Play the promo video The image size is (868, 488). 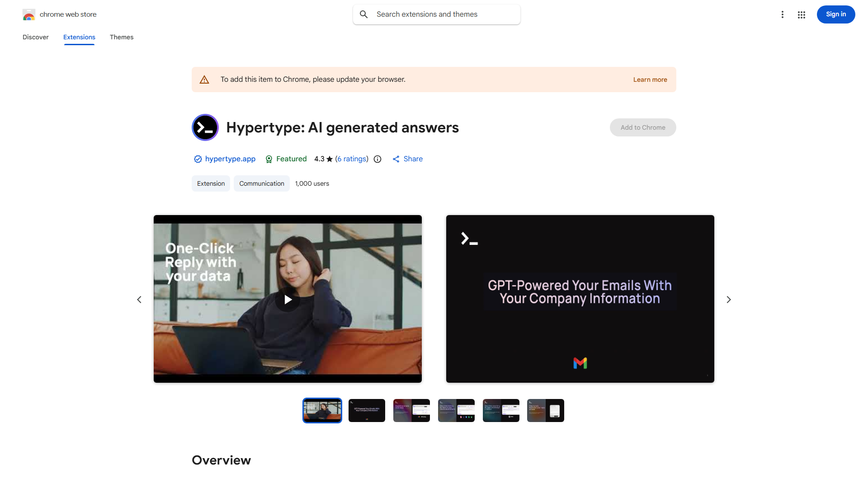point(288,299)
